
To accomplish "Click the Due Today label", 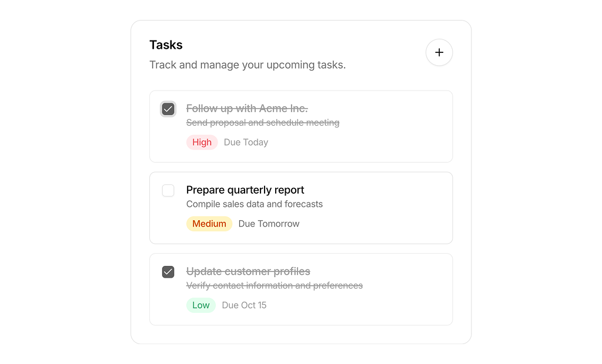I will 246,142.
